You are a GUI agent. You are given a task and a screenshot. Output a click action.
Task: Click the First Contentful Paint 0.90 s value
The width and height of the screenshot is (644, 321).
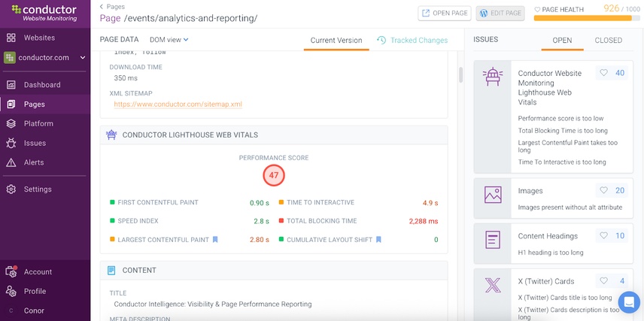259,203
